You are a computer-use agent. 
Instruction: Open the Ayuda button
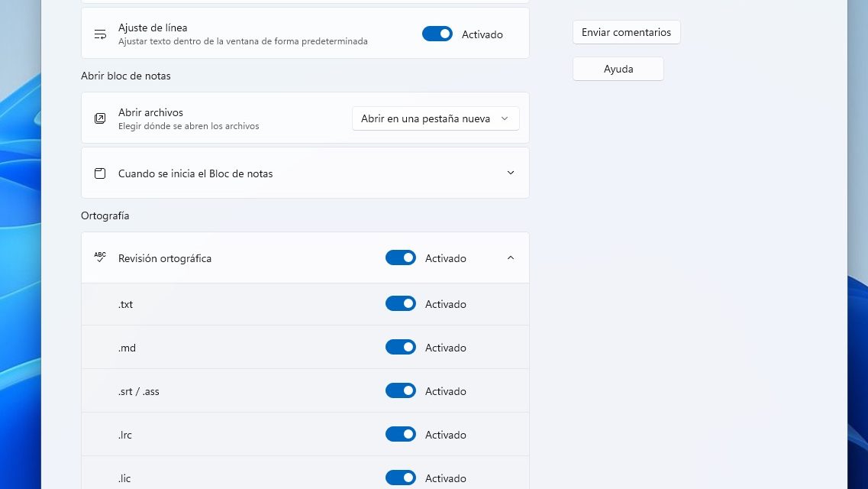tap(618, 69)
